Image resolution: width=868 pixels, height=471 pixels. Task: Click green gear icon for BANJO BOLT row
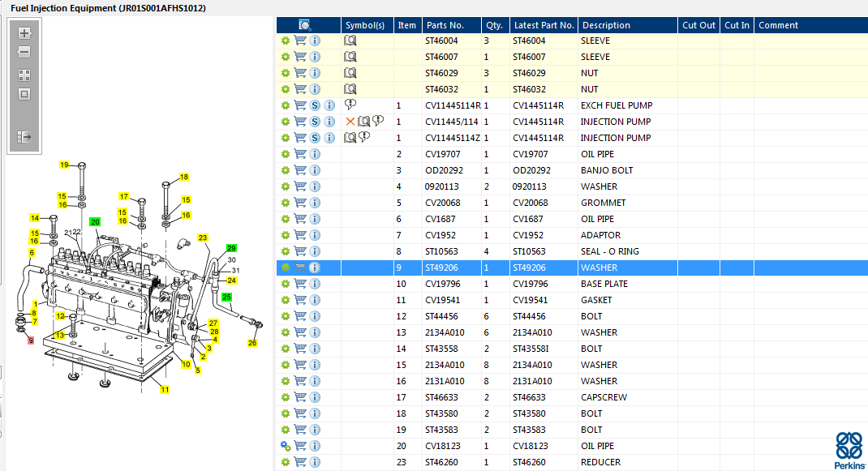pos(286,170)
